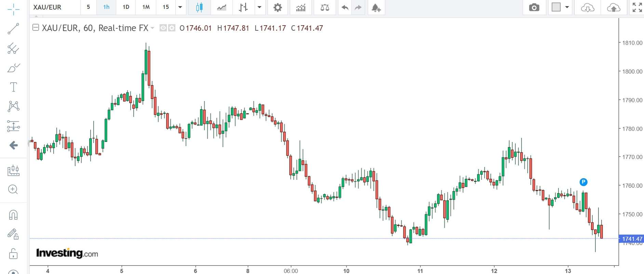Screen dimensions: 644x274
Task: Open the indicators menu icon
Action: tap(300, 8)
